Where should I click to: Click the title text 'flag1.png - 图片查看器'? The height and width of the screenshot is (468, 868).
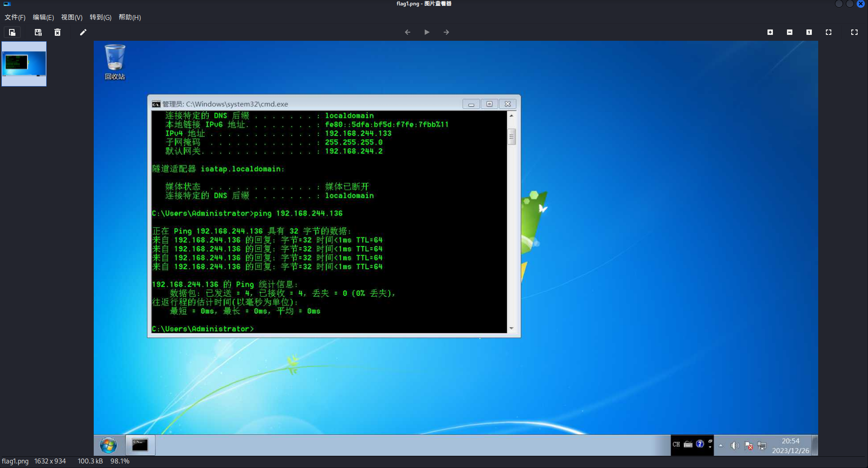(424, 4)
